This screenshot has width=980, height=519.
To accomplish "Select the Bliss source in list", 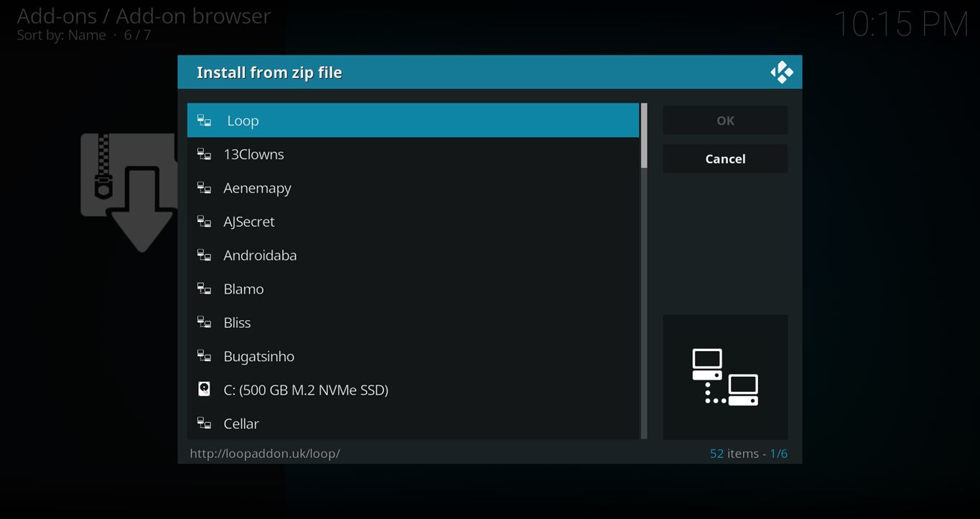I will pos(237,323).
